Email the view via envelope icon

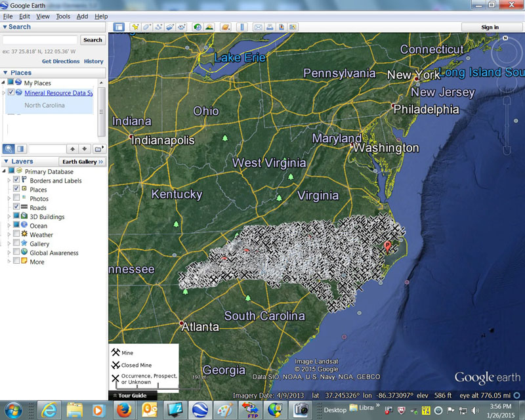point(258,27)
